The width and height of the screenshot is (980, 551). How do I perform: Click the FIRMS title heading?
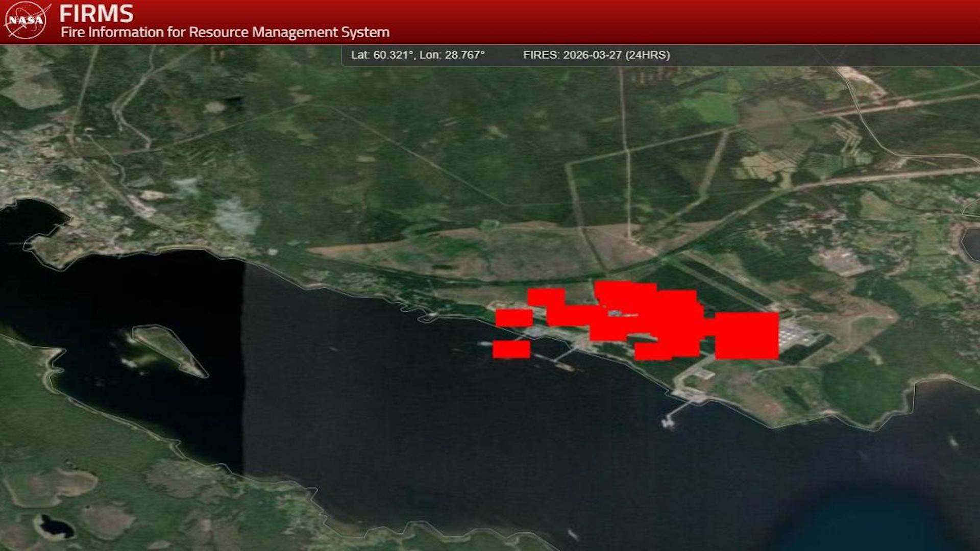tap(96, 13)
